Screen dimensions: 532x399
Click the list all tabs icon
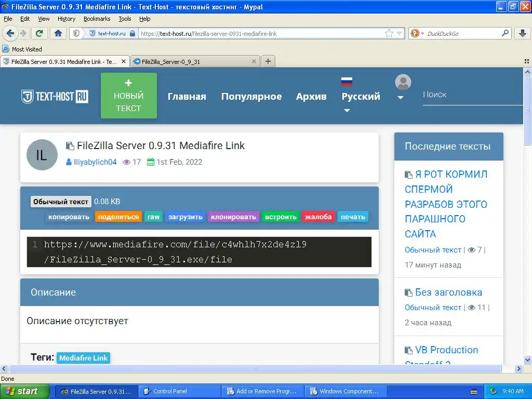point(527,61)
